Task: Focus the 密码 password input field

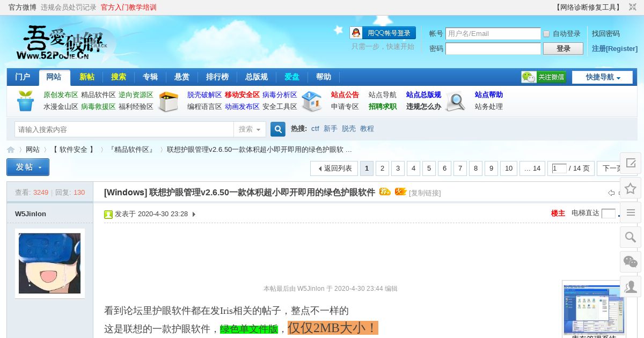Action: [493, 49]
